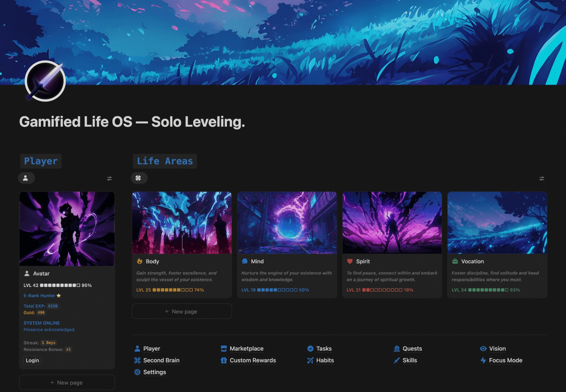Click New page under Life Areas
566x392 pixels.
coord(182,311)
